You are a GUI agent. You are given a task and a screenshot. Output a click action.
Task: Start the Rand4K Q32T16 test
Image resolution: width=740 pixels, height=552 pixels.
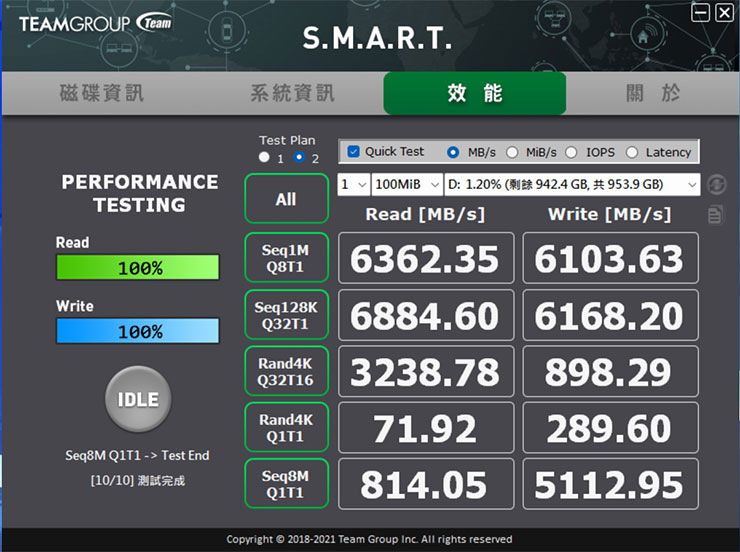point(286,371)
